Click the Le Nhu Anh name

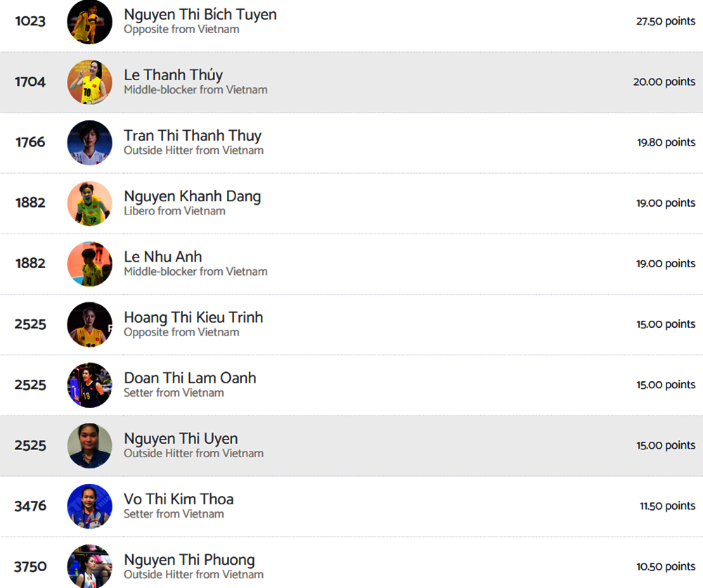(x=162, y=257)
